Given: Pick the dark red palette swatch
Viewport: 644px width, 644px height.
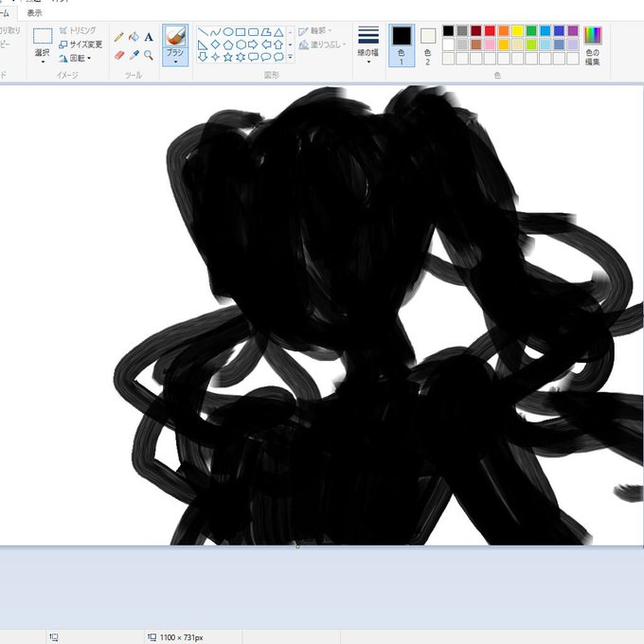Looking at the screenshot, I should (476, 31).
